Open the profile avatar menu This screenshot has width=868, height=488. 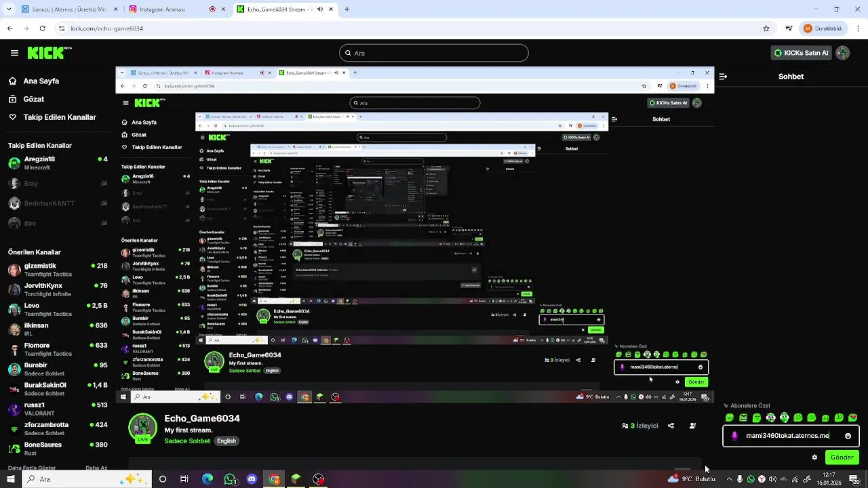(x=843, y=53)
